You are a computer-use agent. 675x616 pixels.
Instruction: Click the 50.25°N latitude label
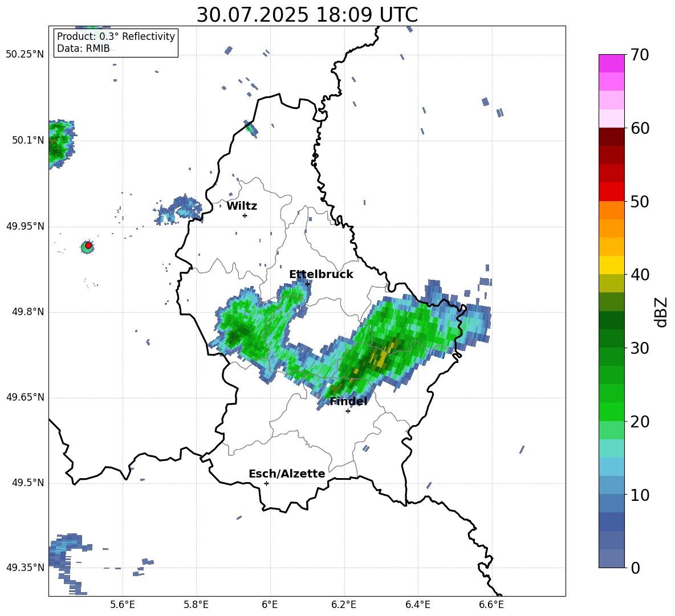click(x=25, y=55)
